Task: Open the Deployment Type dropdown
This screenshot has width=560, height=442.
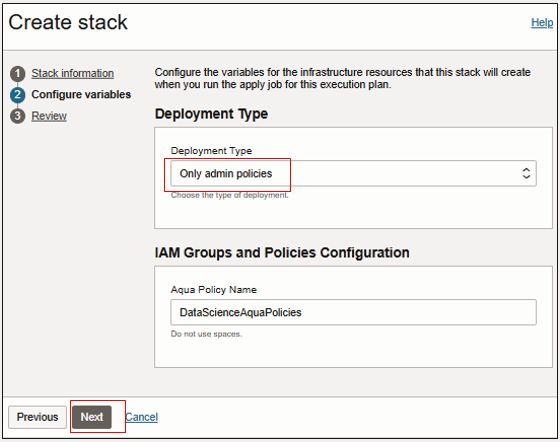Action: [x=353, y=173]
